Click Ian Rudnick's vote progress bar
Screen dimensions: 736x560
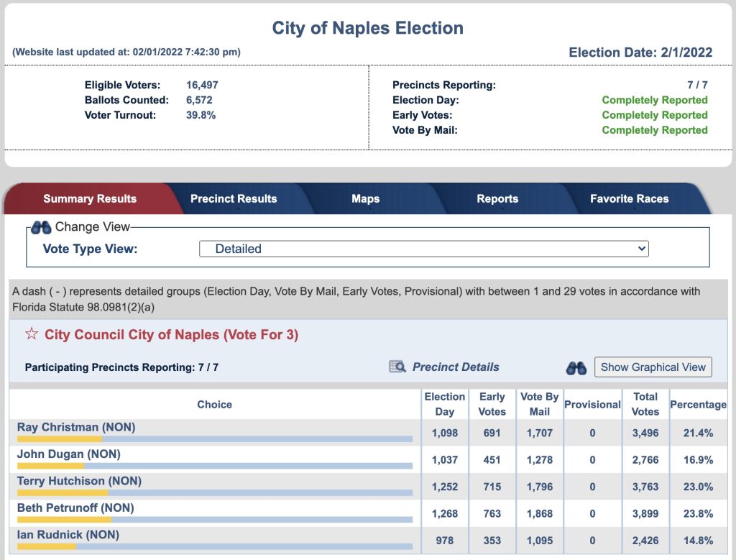[214, 546]
